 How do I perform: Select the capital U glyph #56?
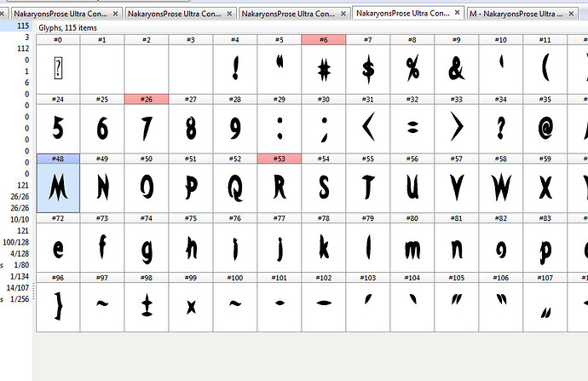tap(412, 188)
